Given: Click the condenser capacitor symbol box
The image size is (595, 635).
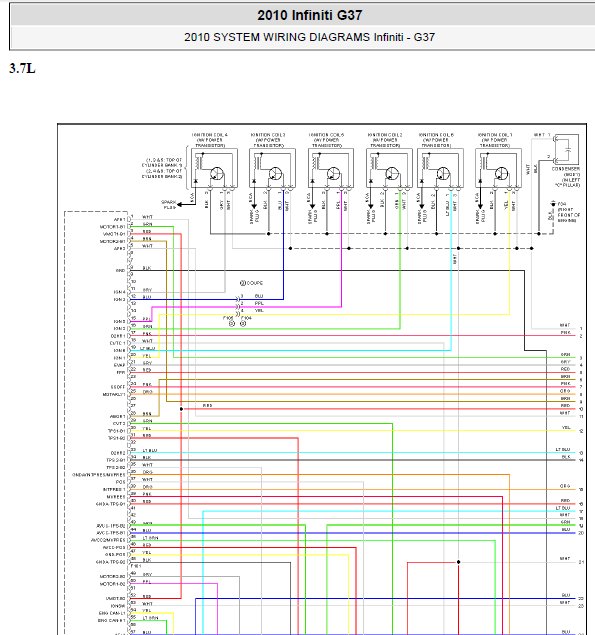Looking at the screenshot, I should [567, 149].
